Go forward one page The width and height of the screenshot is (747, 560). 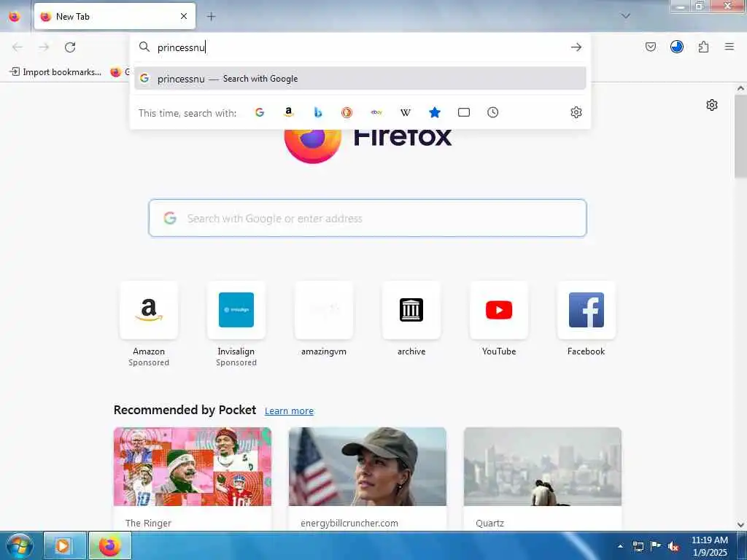click(x=44, y=47)
